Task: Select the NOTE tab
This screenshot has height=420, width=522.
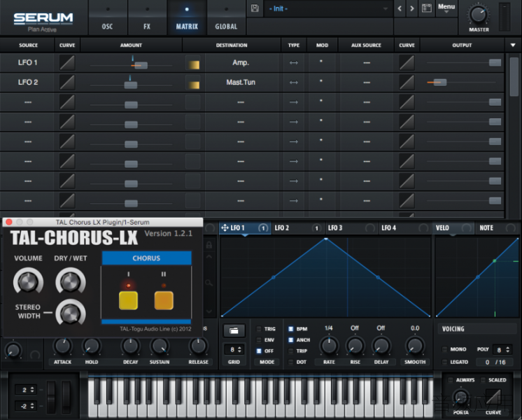Action: click(x=497, y=227)
